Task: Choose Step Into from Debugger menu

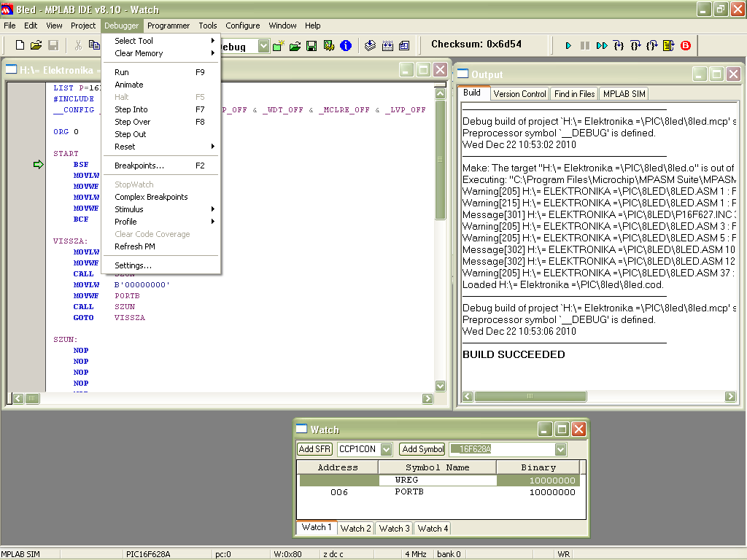Action: coord(131,109)
